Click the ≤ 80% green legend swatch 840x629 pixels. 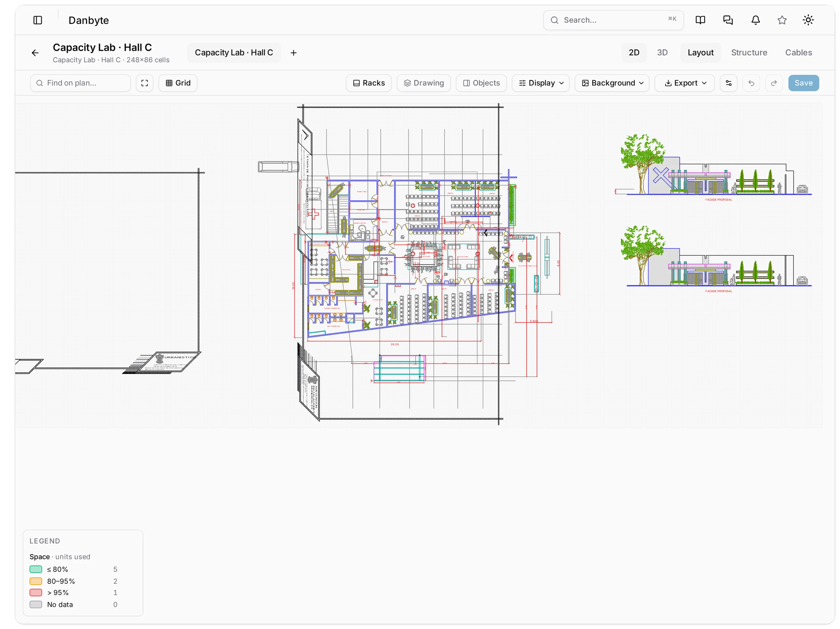point(36,569)
